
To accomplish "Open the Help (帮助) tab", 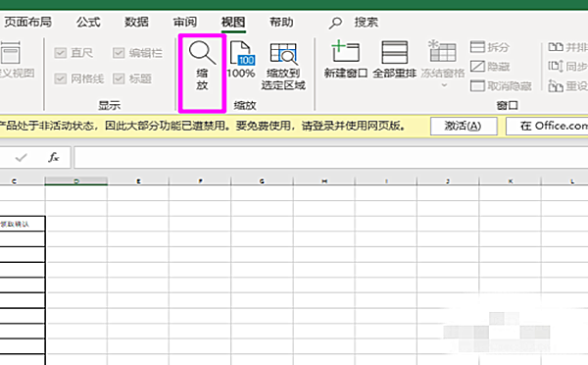I will coord(281,23).
